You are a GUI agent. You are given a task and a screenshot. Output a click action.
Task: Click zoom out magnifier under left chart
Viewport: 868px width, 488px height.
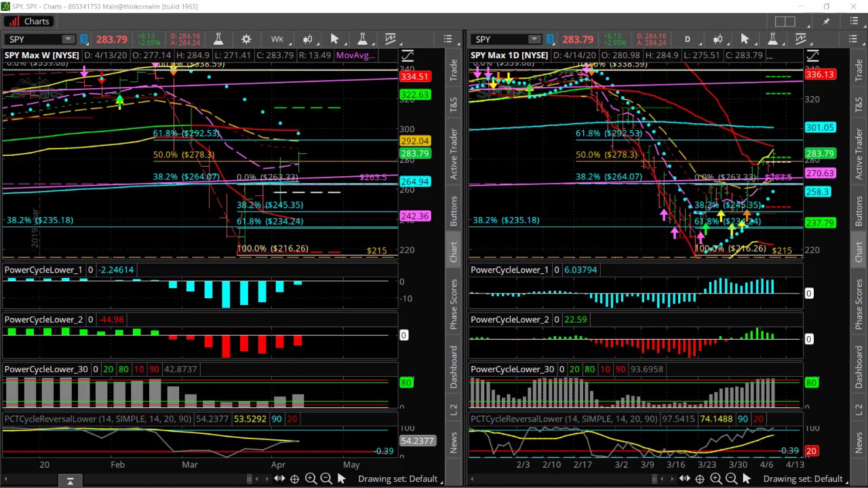tap(326, 479)
